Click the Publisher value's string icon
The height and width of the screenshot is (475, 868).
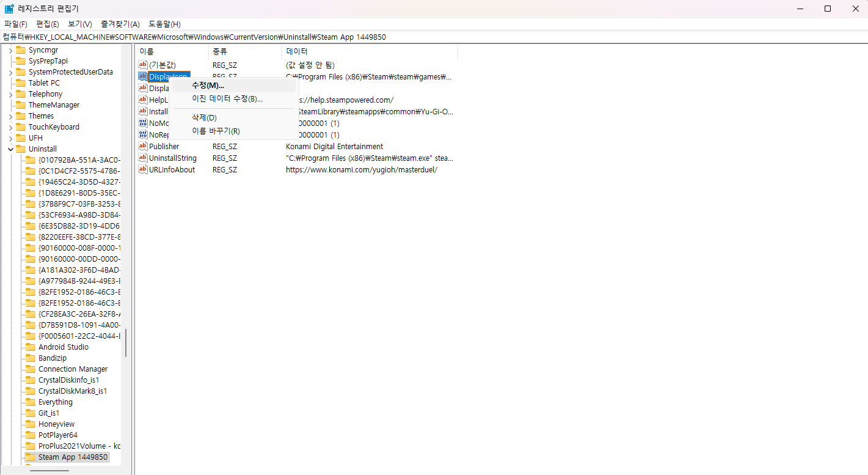pos(143,146)
